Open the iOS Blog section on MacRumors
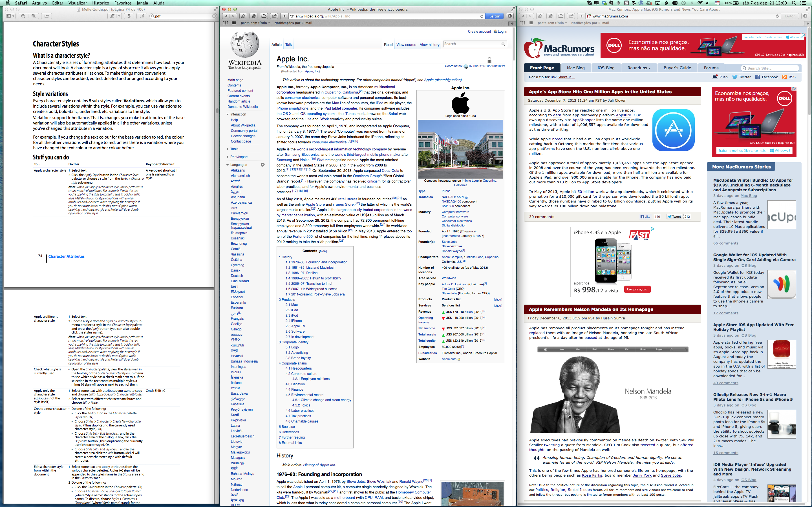 click(x=606, y=68)
